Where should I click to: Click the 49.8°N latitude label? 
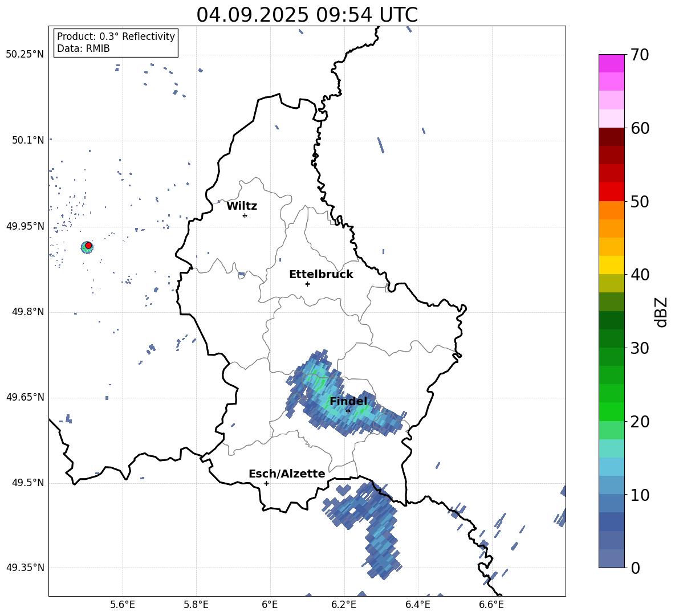coord(27,312)
